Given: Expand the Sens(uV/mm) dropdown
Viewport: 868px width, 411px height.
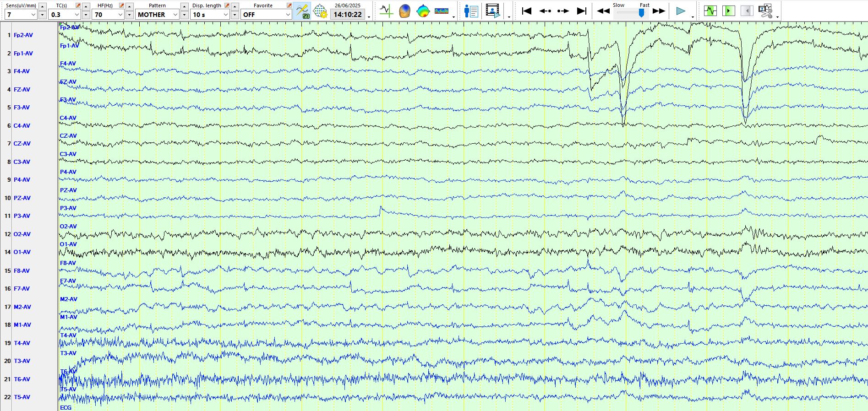Looking at the screenshot, I should 33,15.
